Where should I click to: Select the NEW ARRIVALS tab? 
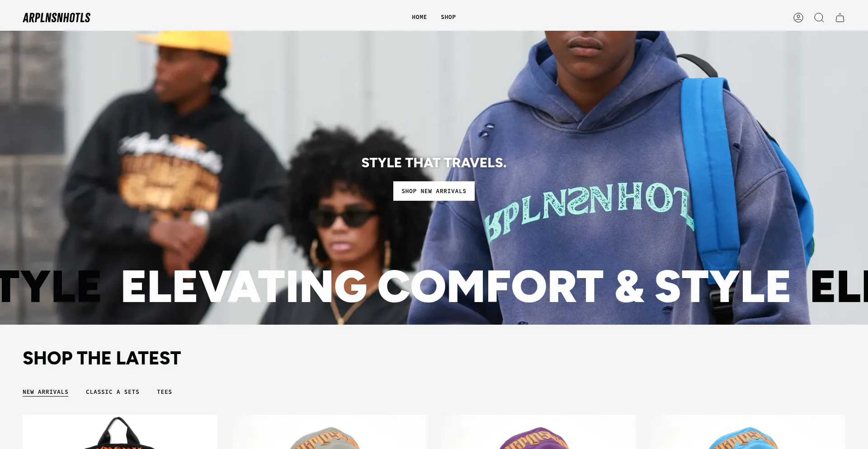(45, 392)
